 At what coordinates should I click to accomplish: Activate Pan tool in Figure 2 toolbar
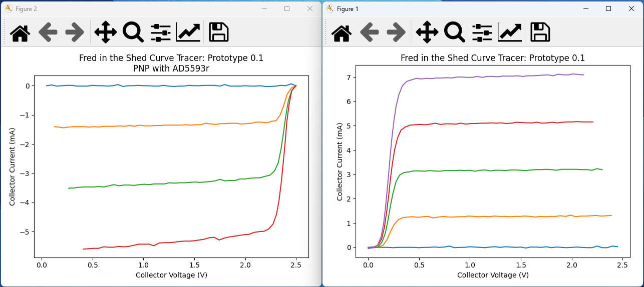point(106,32)
